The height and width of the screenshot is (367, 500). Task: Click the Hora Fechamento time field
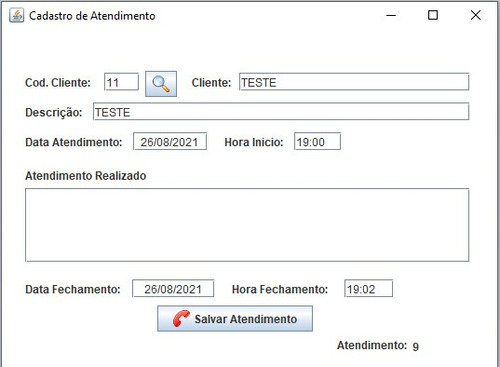tap(368, 289)
